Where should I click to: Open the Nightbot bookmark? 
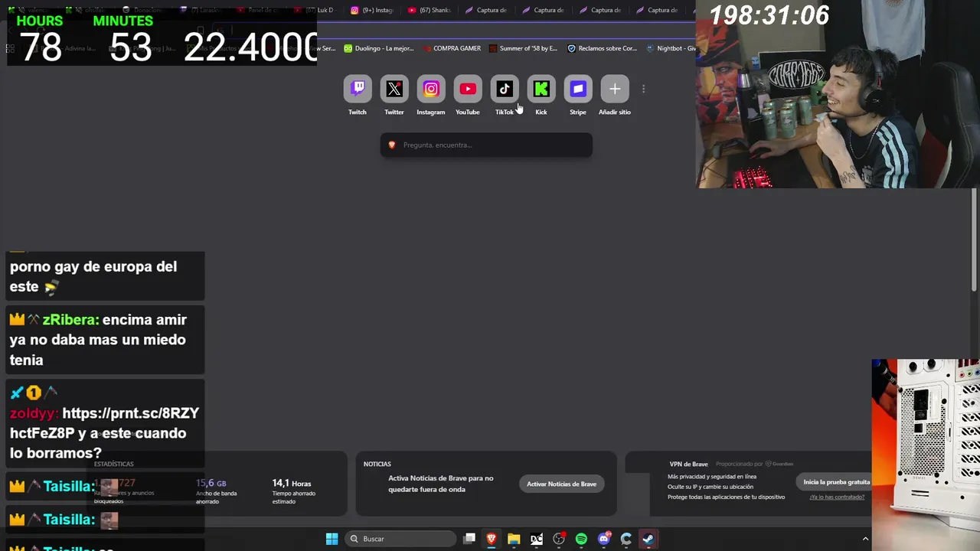click(x=671, y=48)
